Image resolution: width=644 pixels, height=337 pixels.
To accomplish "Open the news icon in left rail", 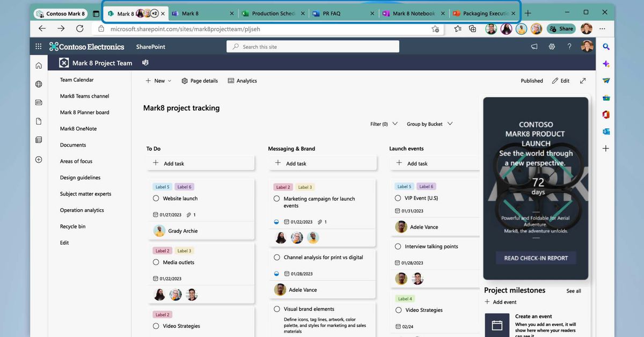I will 39,102.
